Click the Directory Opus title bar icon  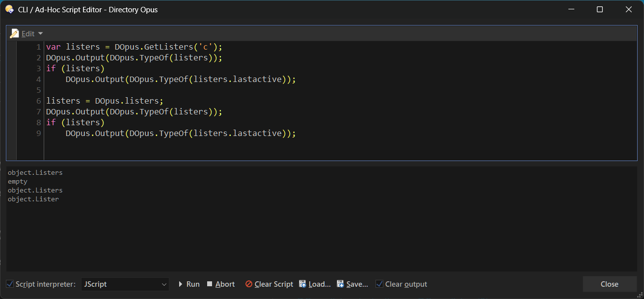click(9, 9)
